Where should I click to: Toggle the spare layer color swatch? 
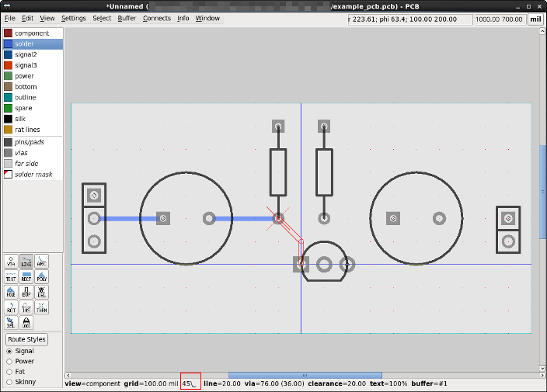[8, 108]
